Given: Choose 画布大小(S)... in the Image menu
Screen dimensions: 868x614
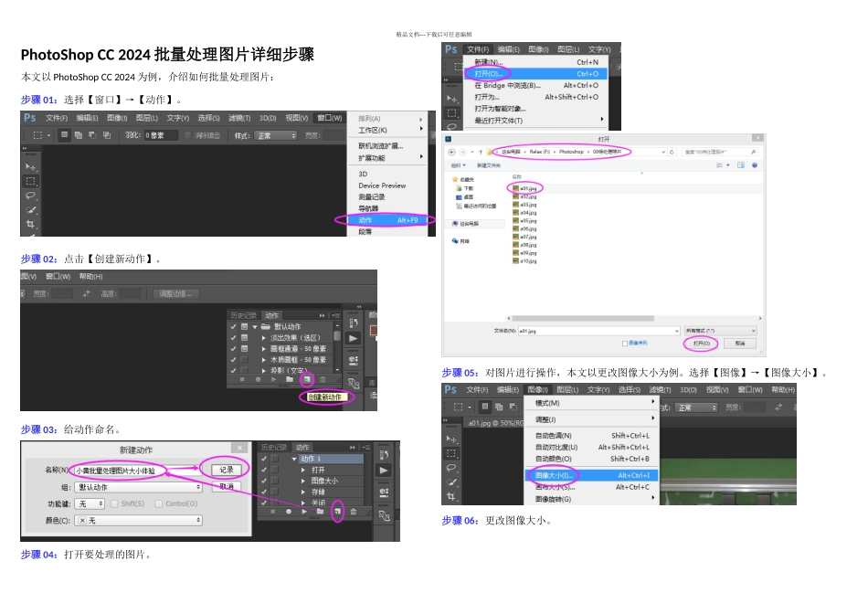Looking at the screenshot, I should pyautogui.click(x=590, y=487).
